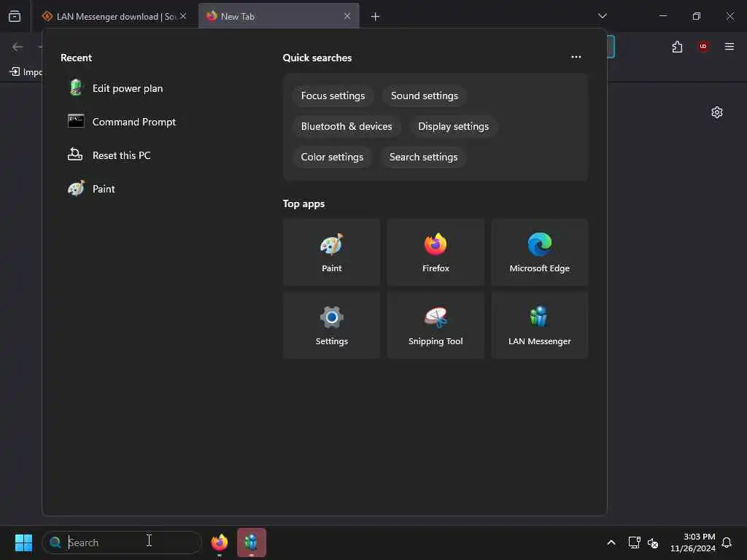
Task: Select Reset this PC recent item
Action: (109, 155)
